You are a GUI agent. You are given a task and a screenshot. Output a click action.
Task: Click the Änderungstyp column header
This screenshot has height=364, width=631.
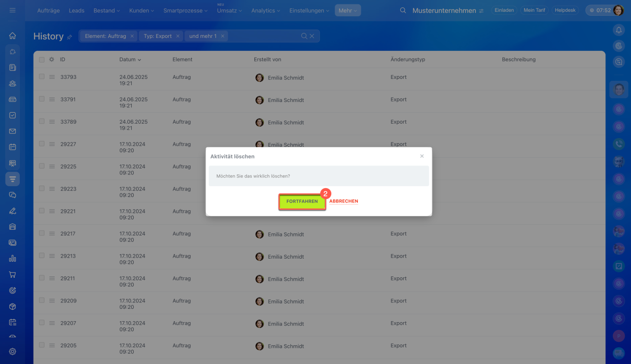click(x=408, y=60)
